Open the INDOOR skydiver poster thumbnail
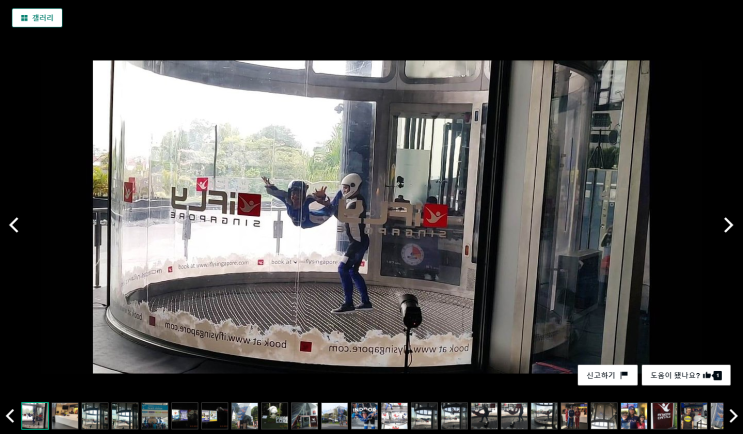The height and width of the screenshot is (434, 743). pyautogui.click(x=364, y=416)
